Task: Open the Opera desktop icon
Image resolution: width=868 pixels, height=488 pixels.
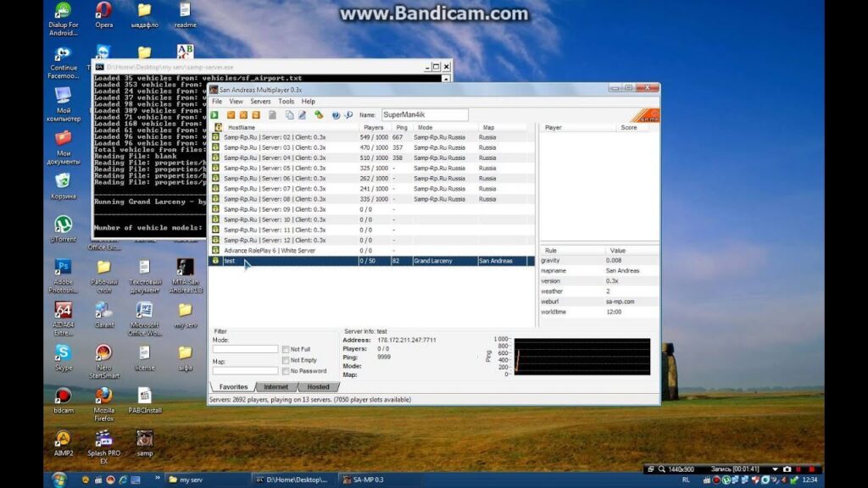Action: [103, 15]
